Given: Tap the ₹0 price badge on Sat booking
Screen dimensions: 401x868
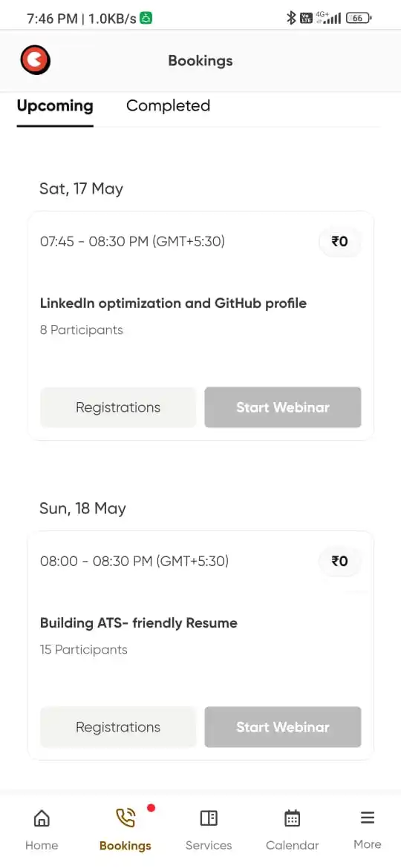Looking at the screenshot, I should [339, 241].
